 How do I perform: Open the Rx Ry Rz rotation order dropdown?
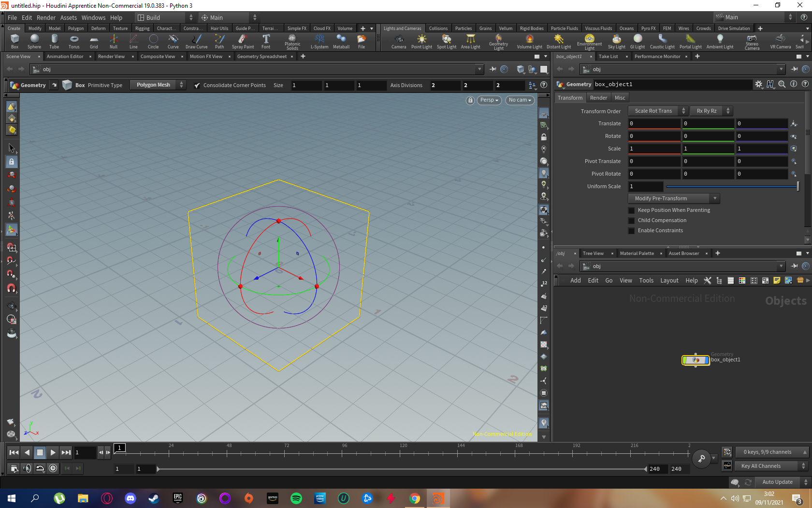pos(711,111)
